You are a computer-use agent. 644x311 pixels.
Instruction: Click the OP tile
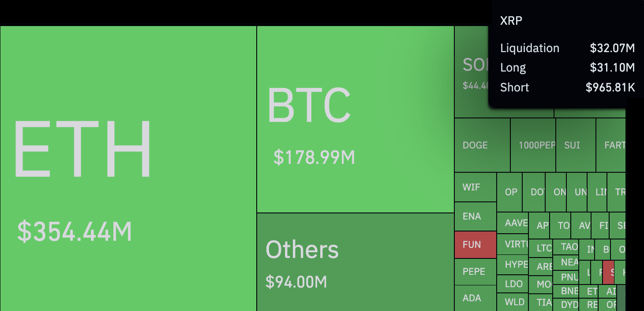pyautogui.click(x=509, y=192)
